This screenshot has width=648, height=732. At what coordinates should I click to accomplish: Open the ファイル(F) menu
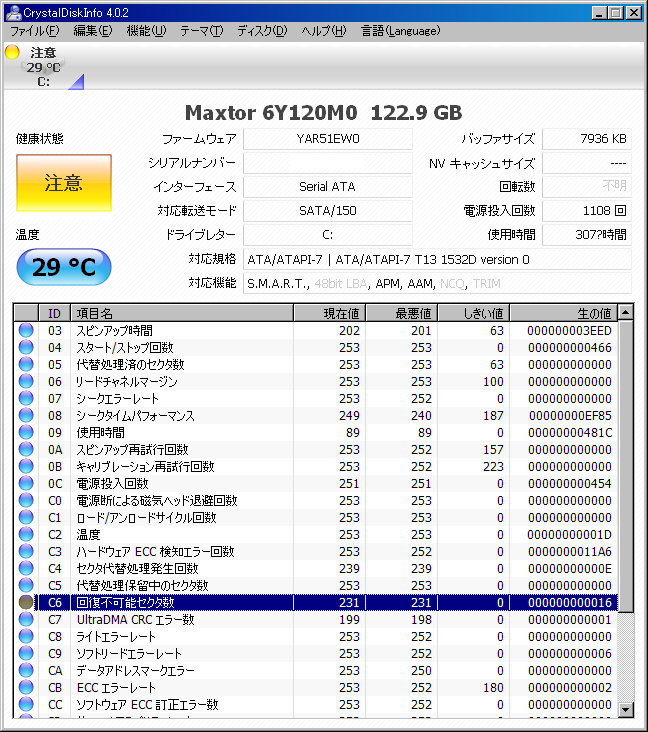click(x=35, y=31)
